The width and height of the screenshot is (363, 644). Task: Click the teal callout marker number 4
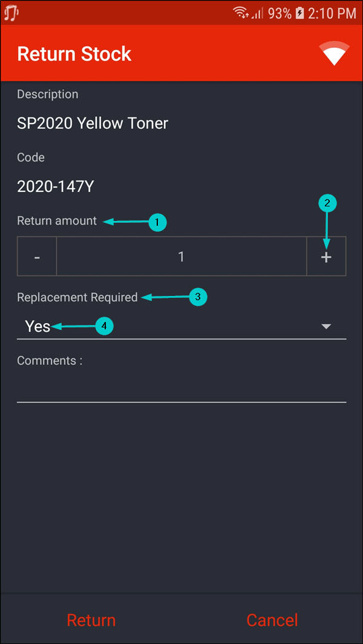[x=105, y=326]
